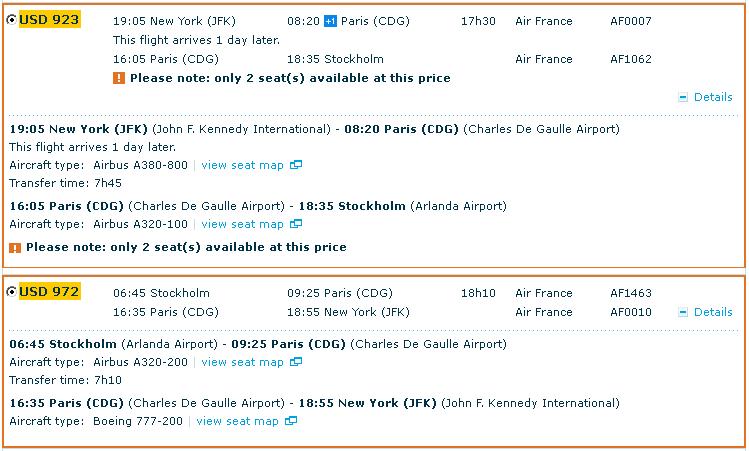
Task: Click the orange warning icon in the flight summary
Action: click(119, 78)
